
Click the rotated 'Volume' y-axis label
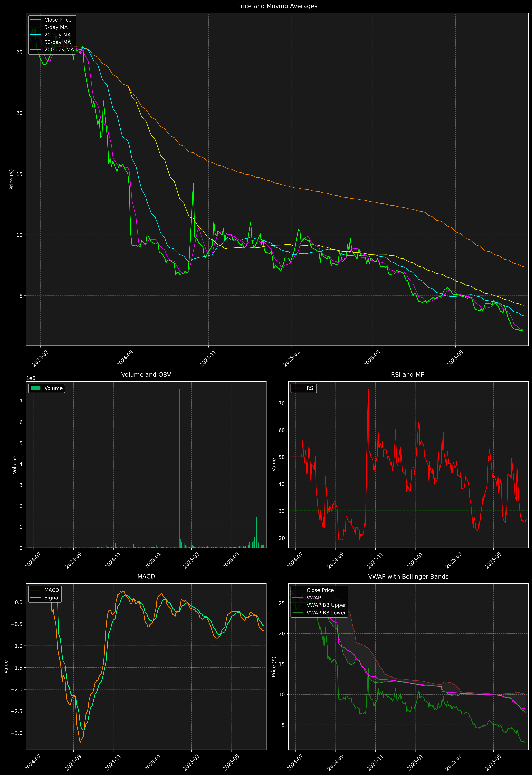pyautogui.click(x=15, y=464)
